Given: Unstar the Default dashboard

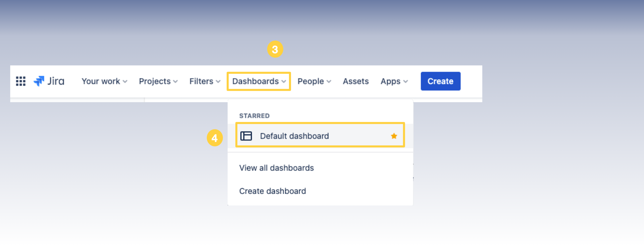Looking at the screenshot, I should [x=394, y=136].
